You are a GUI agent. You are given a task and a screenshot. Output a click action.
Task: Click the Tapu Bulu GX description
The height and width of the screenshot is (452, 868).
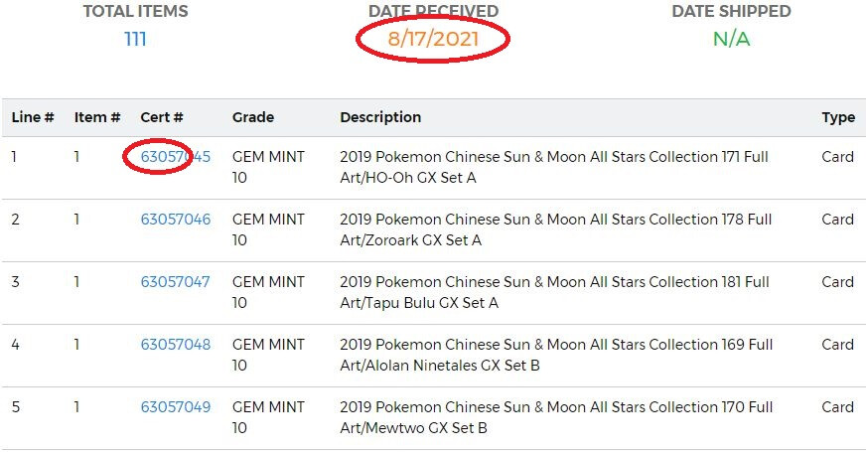coord(555,292)
